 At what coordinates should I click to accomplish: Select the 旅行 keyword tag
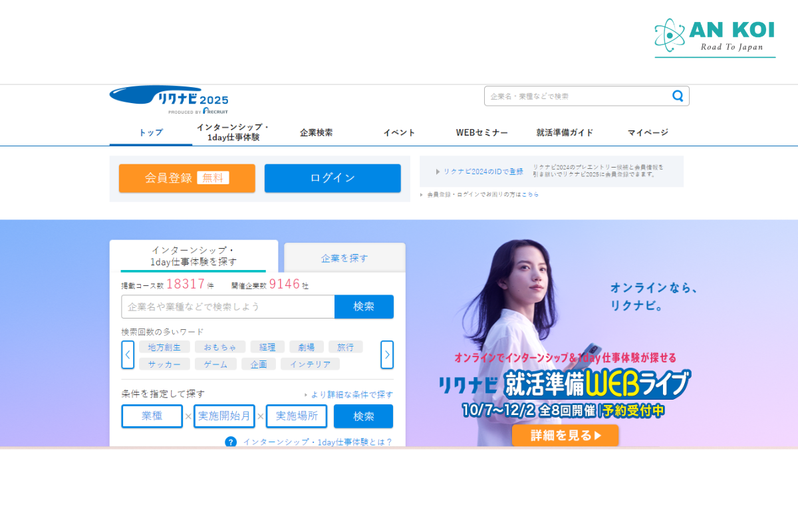(x=346, y=347)
